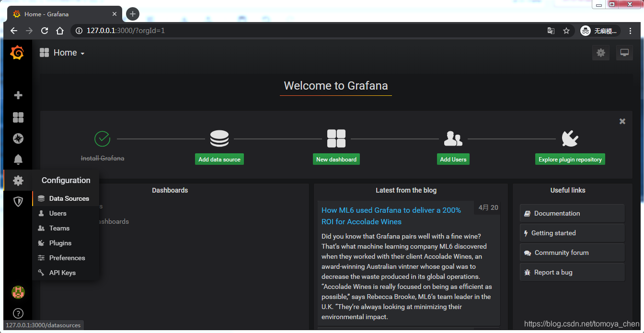Go back in browser history
644x333 pixels.
point(14,31)
